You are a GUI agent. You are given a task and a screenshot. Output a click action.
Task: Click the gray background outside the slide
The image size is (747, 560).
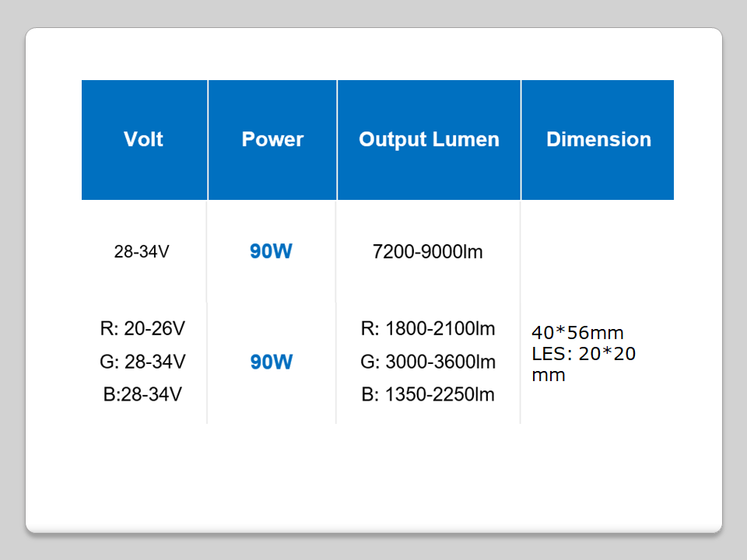click(x=12, y=280)
